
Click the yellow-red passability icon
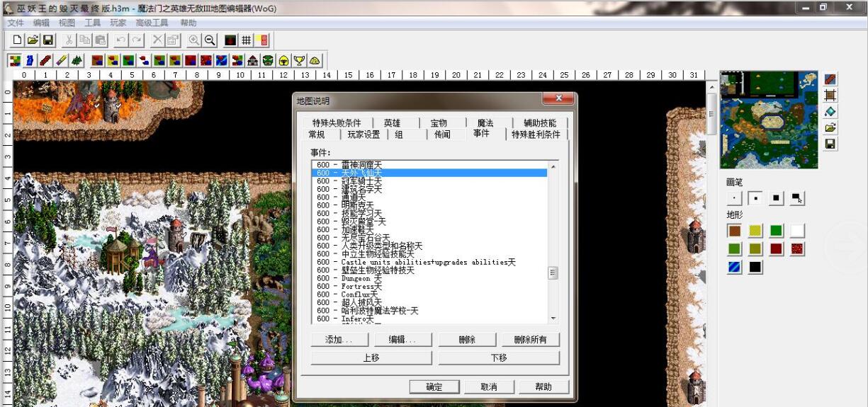[262, 40]
